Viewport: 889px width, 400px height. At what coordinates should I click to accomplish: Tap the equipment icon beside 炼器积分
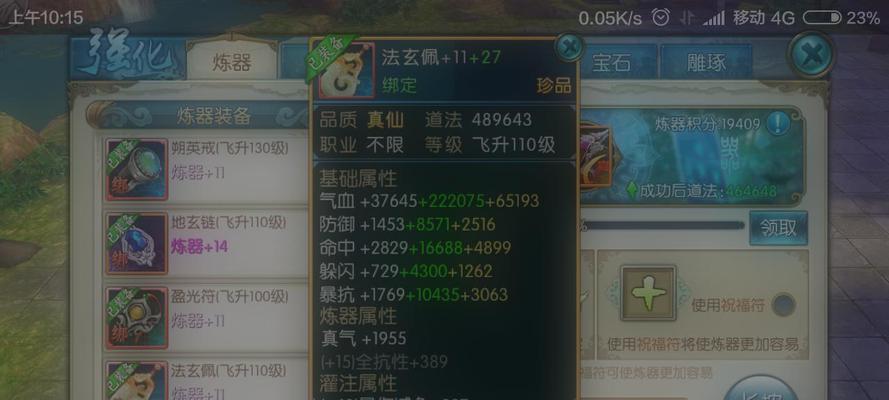tap(594, 155)
